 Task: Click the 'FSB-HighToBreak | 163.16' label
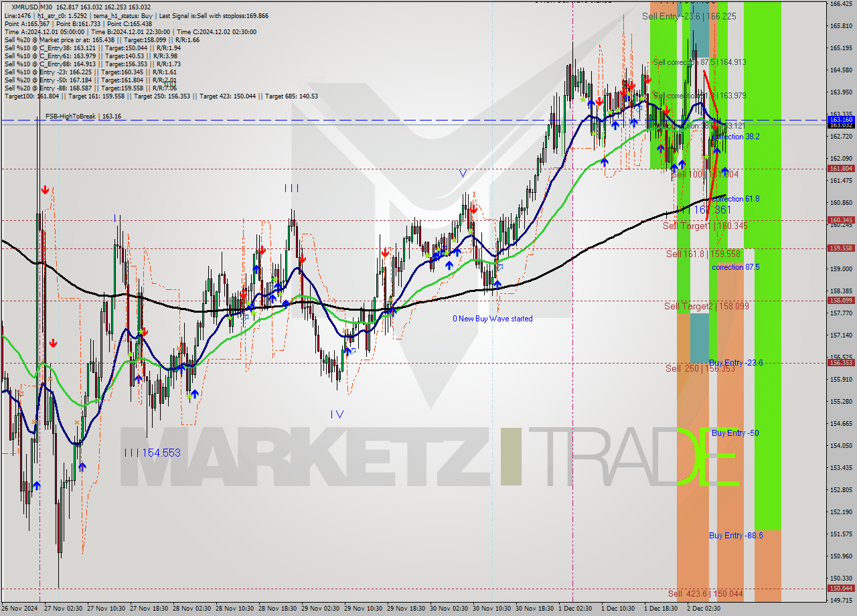pyautogui.click(x=83, y=117)
